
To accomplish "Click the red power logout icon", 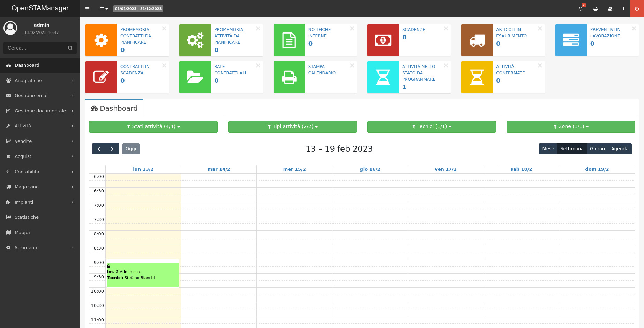I will click(x=637, y=9).
